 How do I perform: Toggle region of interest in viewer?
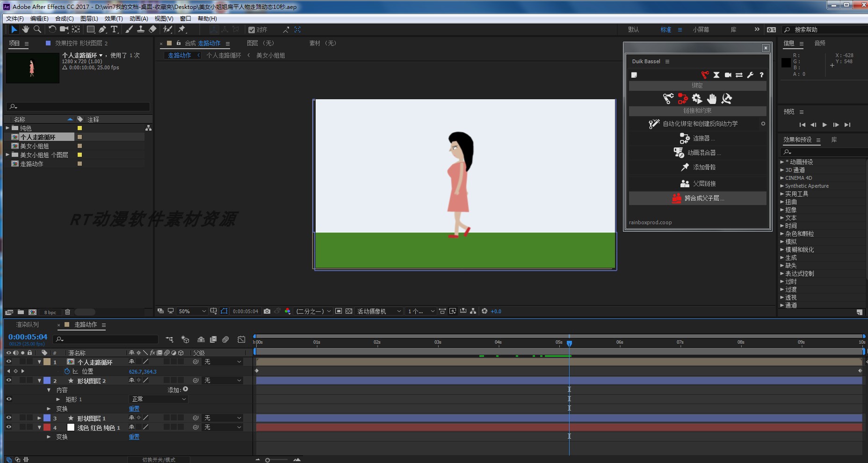(339, 311)
